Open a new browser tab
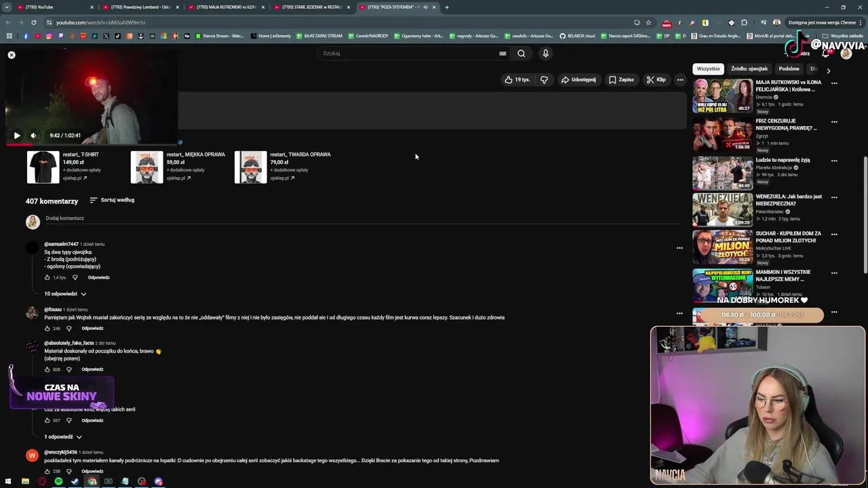 (446, 7)
